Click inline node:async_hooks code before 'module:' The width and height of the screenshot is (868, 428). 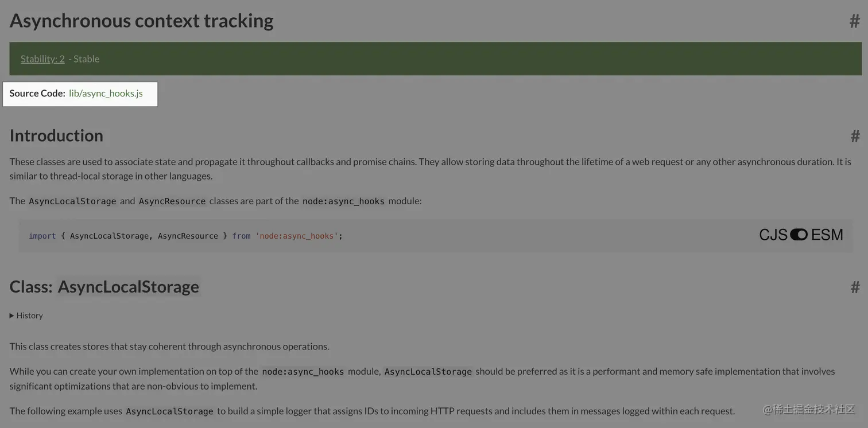pyautogui.click(x=343, y=201)
